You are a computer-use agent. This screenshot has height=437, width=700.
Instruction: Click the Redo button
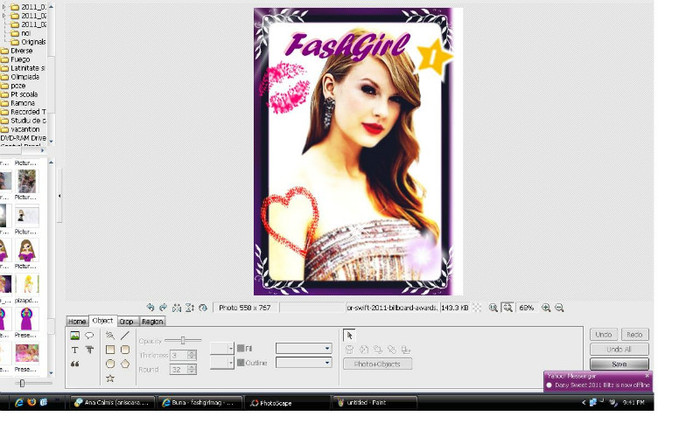point(634,334)
